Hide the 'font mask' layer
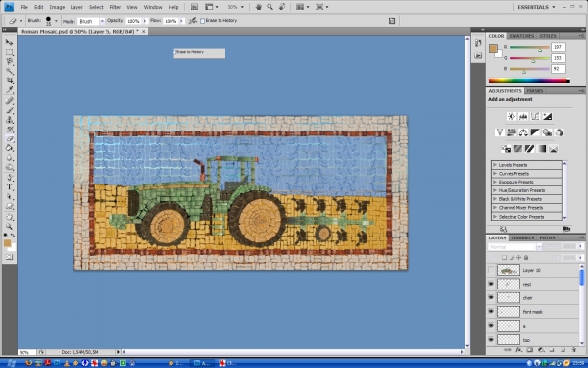Viewport: 588px width, 368px height. (491, 312)
